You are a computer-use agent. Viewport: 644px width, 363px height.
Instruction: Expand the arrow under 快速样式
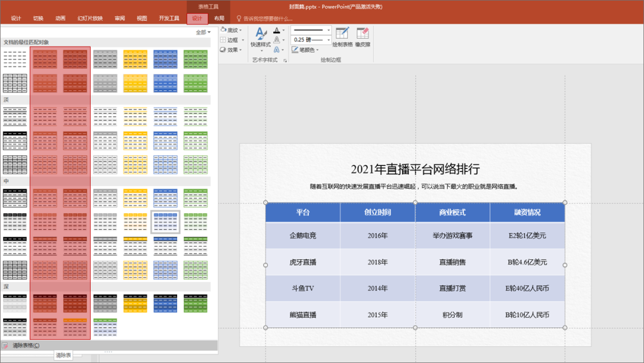pos(261,51)
